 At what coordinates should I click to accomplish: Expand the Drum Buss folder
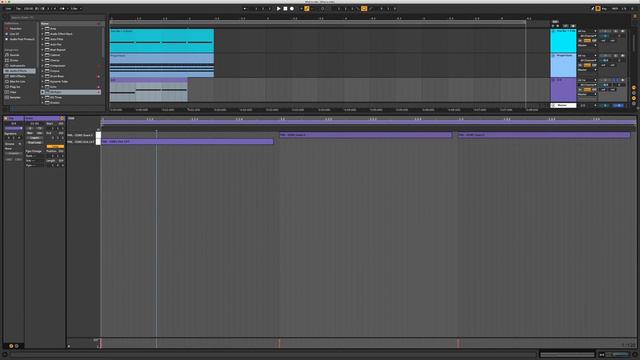pos(42,76)
